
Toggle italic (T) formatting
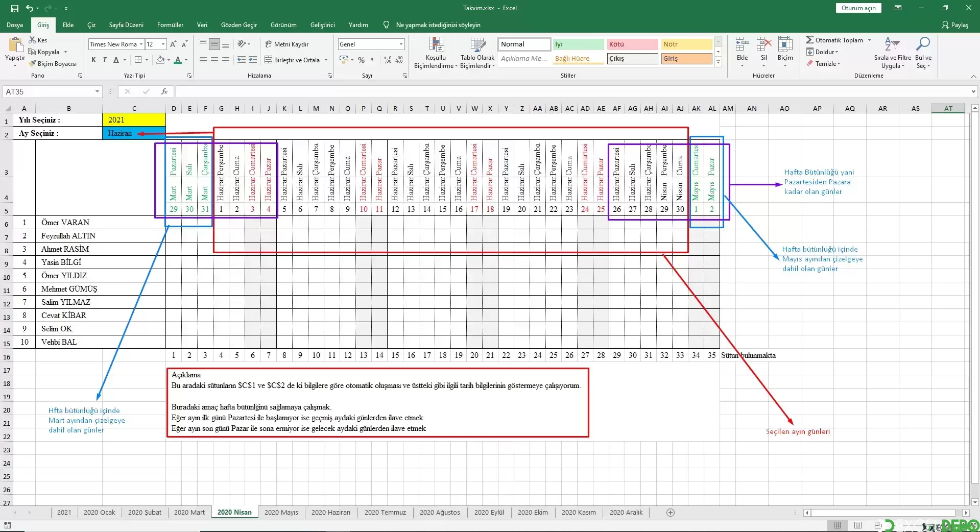[x=105, y=60]
